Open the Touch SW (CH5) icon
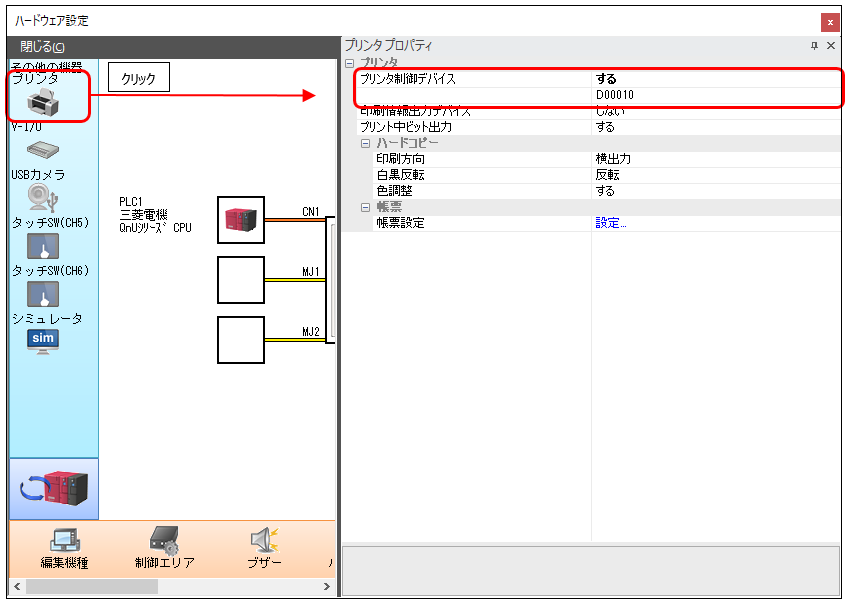The height and width of the screenshot is (605, 850). pos(42,246)
